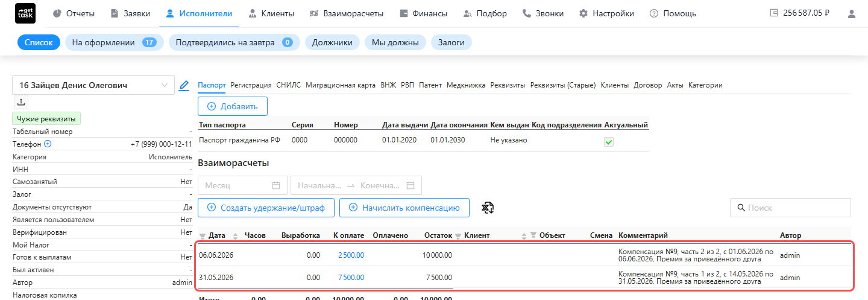
Task: Select the На оформлении filter pill
Action: (114, 42)
